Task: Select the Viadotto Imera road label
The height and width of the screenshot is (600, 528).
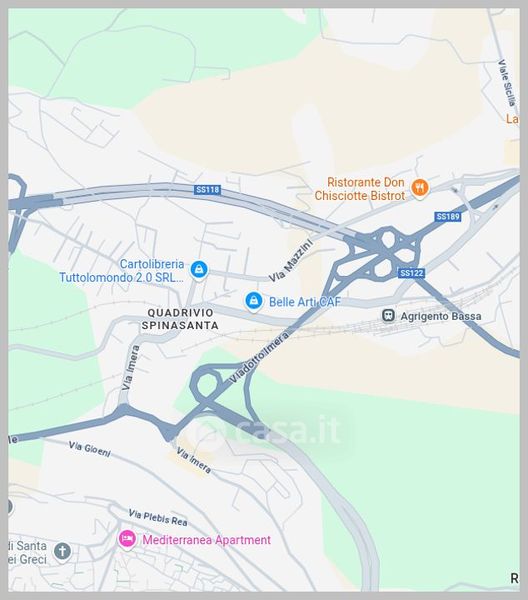Action: 259,357
